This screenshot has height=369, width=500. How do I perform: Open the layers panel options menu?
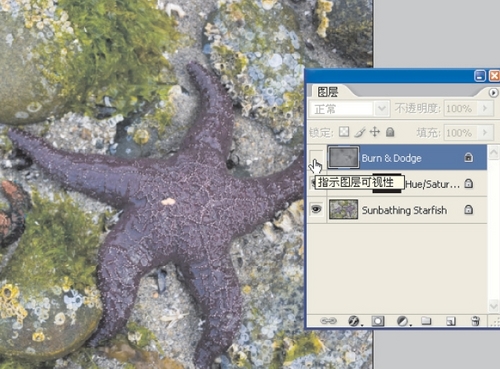tap(493, 92)
